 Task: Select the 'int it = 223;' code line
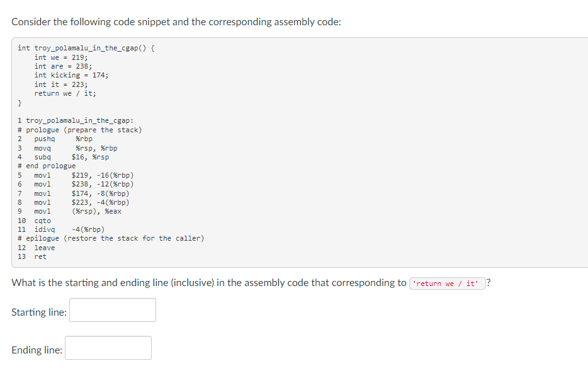click(x=61, y=84)
